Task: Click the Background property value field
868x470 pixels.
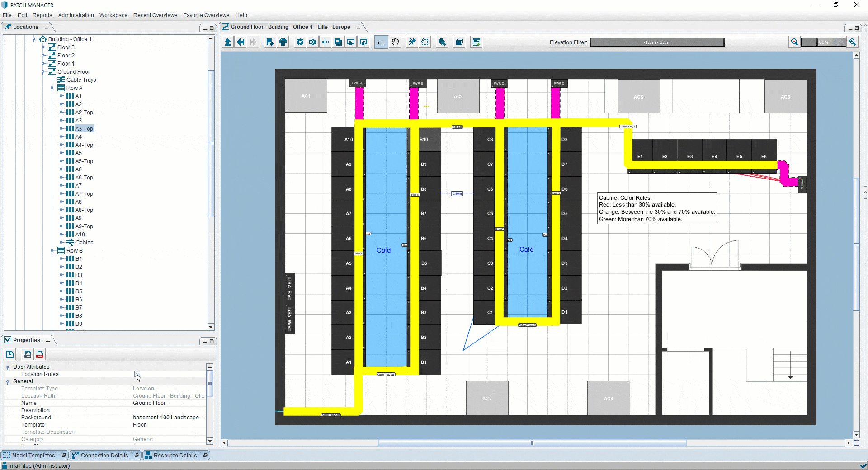Action: tap(169, 418)
